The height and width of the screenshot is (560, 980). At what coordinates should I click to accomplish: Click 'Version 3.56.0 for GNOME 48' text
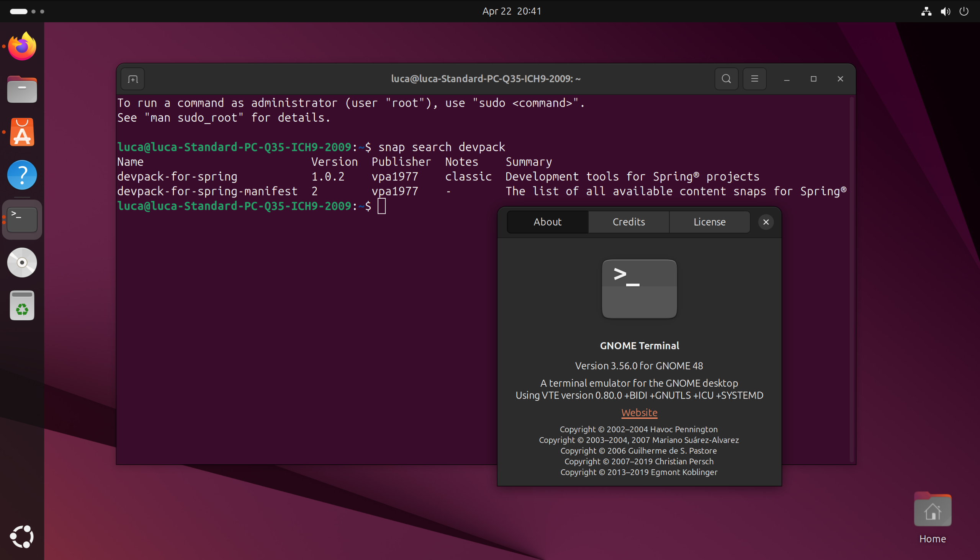[x=639, y=366]
